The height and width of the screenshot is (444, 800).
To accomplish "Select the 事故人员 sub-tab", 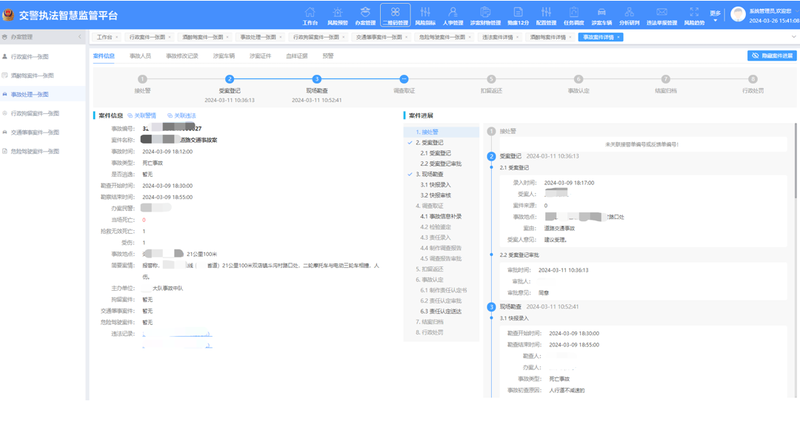I will [x=140, y=56].
